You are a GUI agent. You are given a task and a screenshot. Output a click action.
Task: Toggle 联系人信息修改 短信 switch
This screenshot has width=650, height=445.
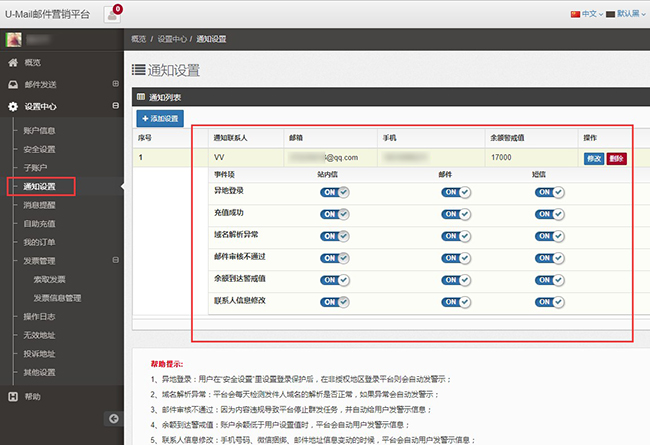click(x=550, y=302)
